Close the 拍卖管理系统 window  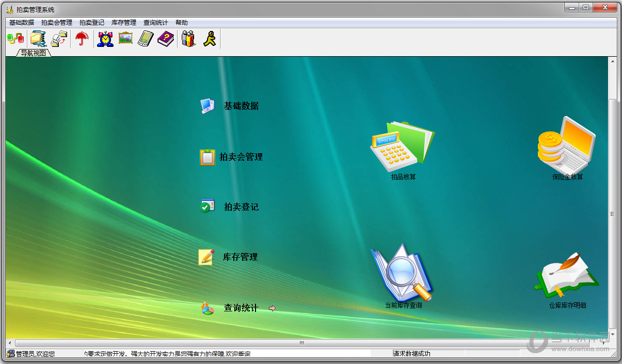tap(604, 7)
